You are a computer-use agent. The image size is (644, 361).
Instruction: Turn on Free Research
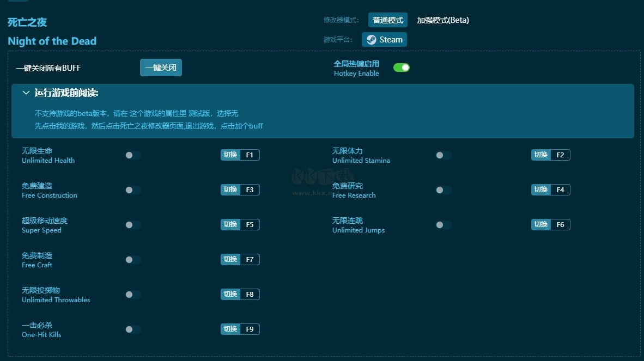(x=443, y=190)
